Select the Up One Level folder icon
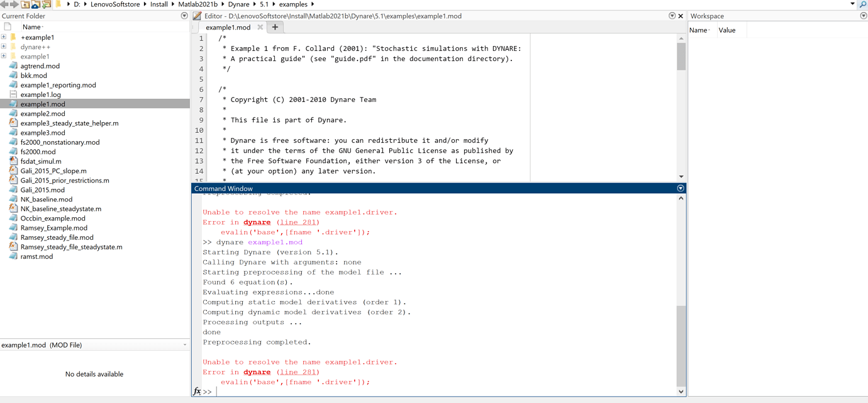Image resolution: width=868 pixels, height=403 pixels. (25, 4)
